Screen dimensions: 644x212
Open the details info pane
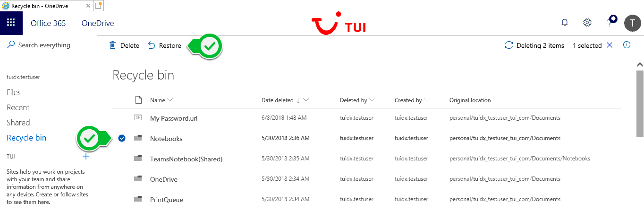pyautogui.click(x=627, y=45)
